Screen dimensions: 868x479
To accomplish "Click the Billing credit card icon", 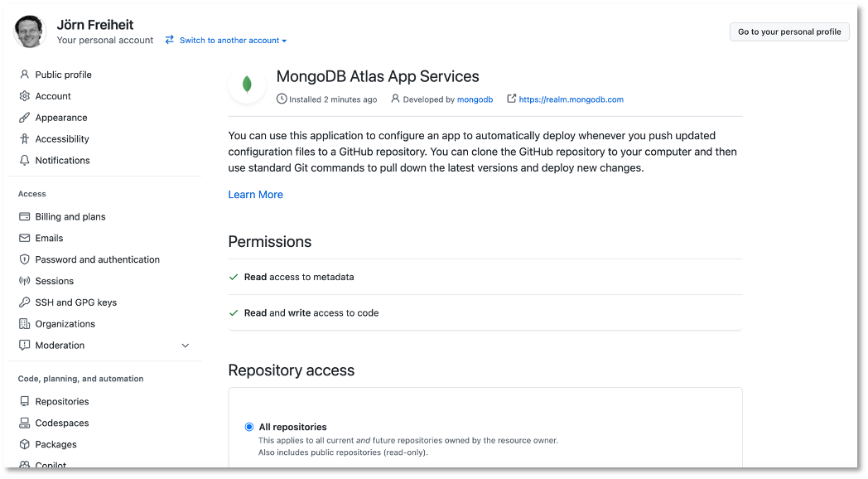I will (24, 216).
